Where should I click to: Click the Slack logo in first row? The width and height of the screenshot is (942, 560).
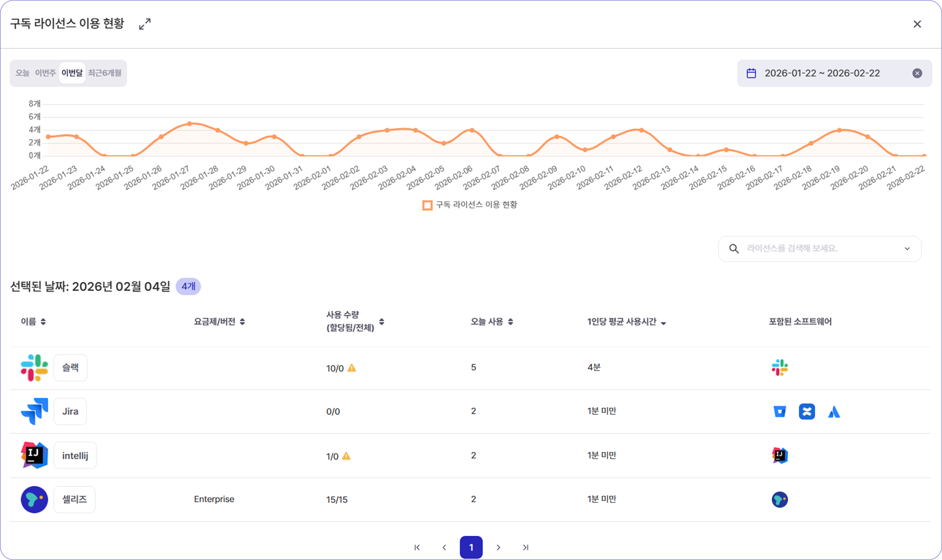pyautogui.click(x=34, y=368)
